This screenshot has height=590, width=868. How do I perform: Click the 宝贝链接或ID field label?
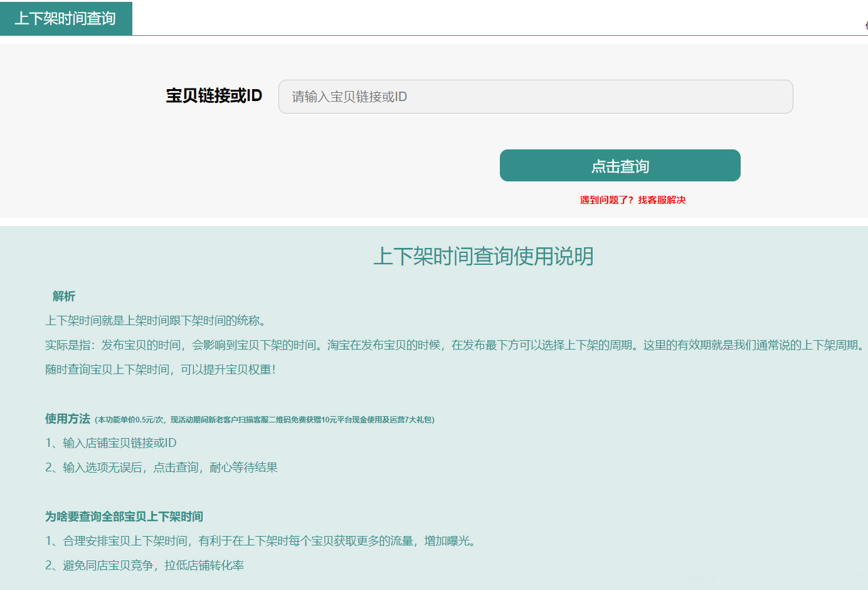coord(214,96)
